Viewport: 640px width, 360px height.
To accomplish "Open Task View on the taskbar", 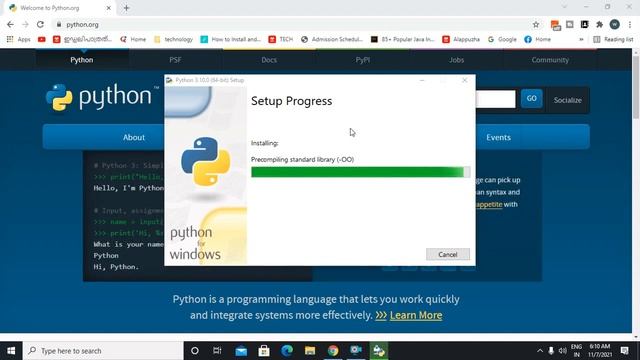I will click(217, 351).
